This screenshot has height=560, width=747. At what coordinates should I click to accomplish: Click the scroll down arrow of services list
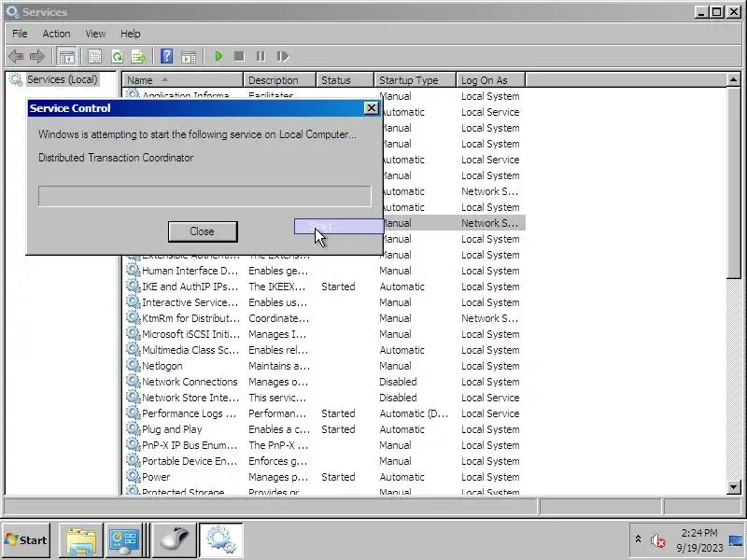(x=734, y=486)
